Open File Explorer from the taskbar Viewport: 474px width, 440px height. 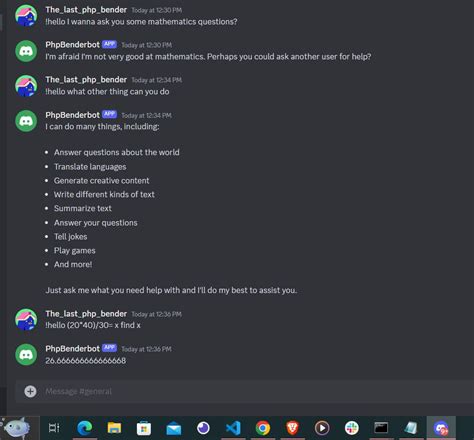point(114,428)
